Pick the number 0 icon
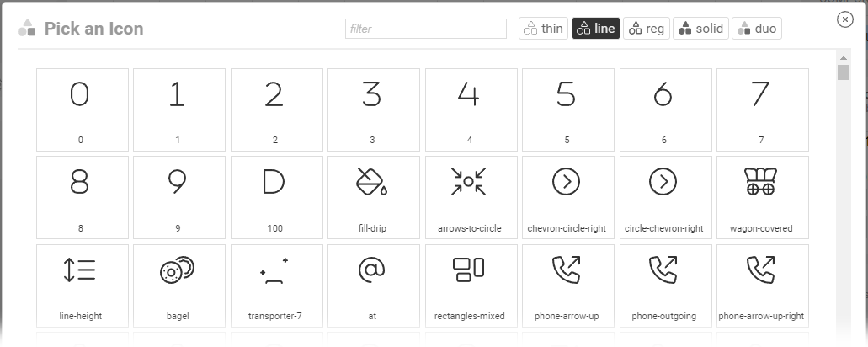868x347 pixels. coord(83,109)
